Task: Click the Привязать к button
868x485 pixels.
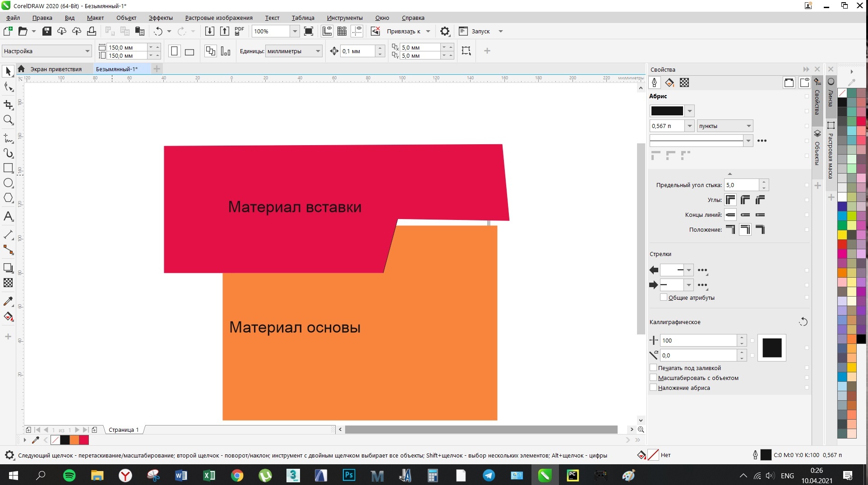Action: [x=404, y=31]
